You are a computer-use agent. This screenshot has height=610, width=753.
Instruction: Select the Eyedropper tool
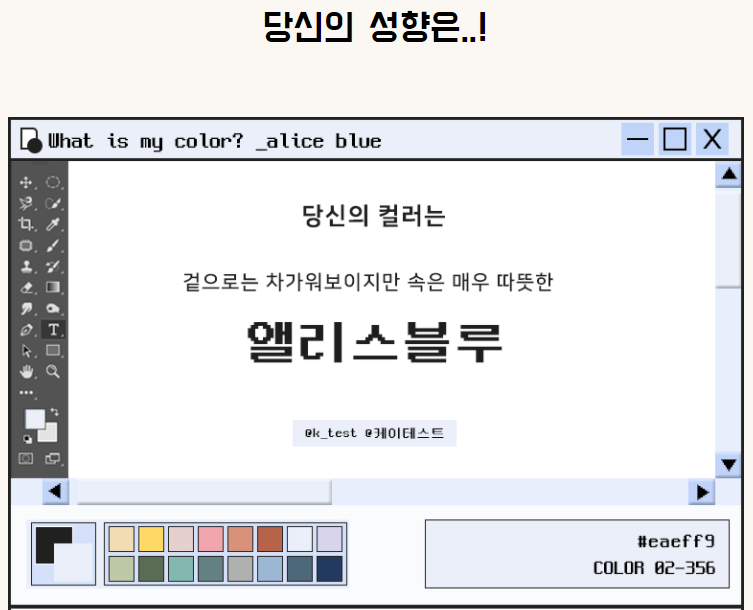click(53, 224)
